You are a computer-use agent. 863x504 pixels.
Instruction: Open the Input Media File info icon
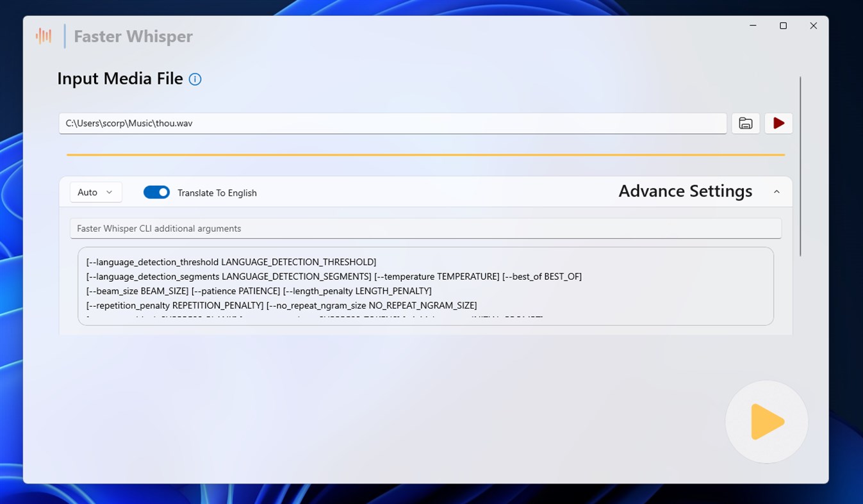click(195, 79)
